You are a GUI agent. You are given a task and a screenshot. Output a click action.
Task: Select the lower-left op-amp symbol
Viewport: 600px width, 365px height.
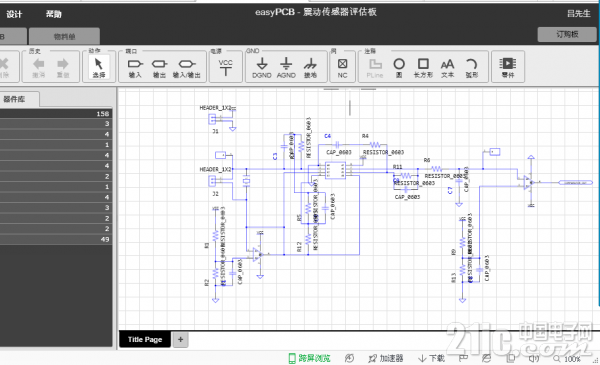(x=257, y=254)
